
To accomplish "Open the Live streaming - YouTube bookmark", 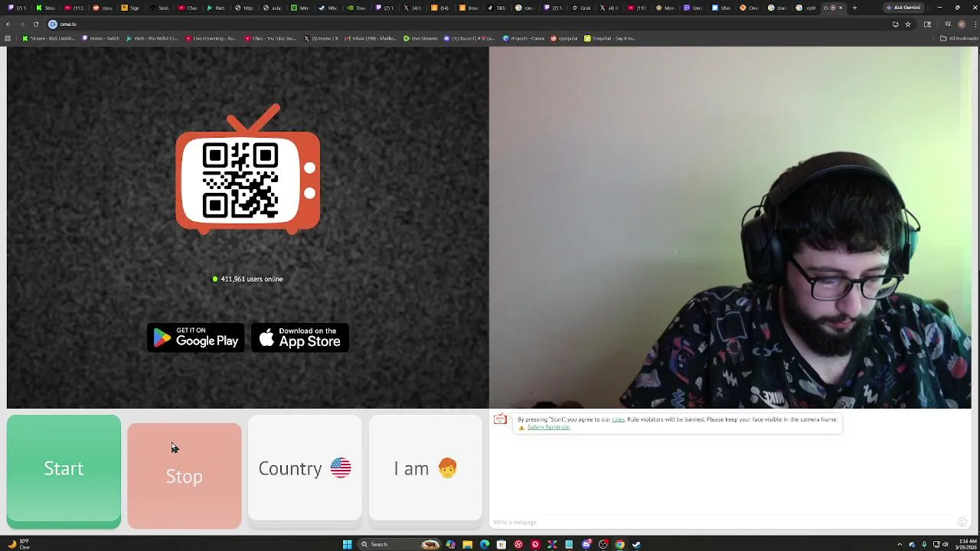I will point(211,38).
